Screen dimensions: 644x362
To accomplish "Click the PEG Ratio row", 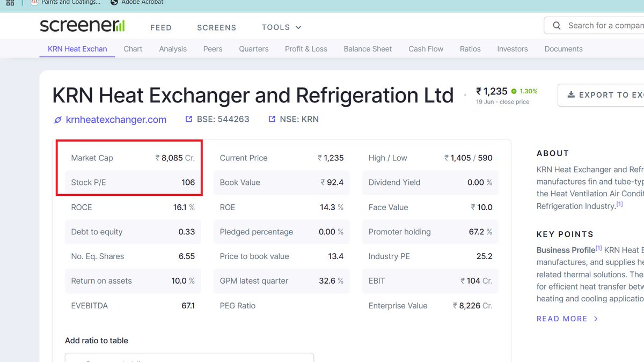I will [x=282, y=306].
